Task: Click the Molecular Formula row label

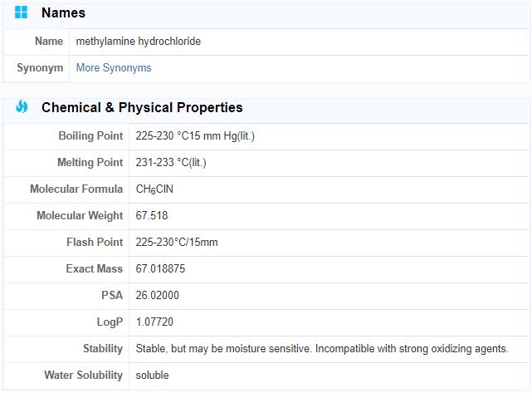Action: [x=76, y=189]
